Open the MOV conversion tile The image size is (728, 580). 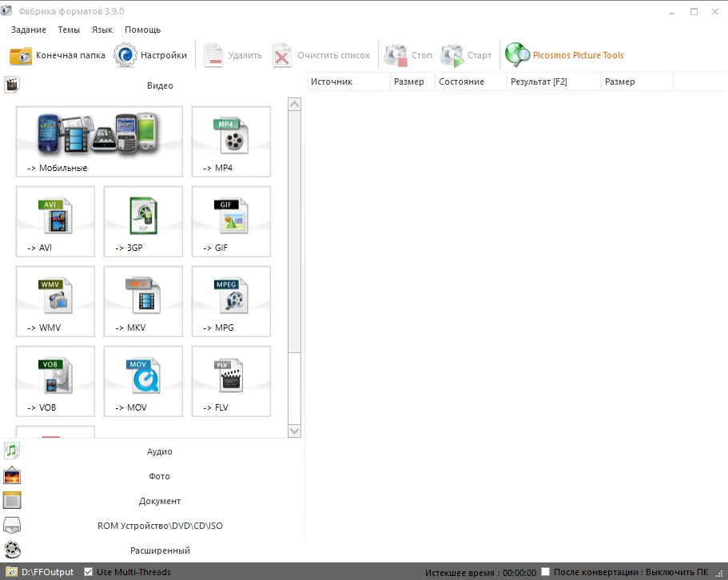click(x=143, y=381)
